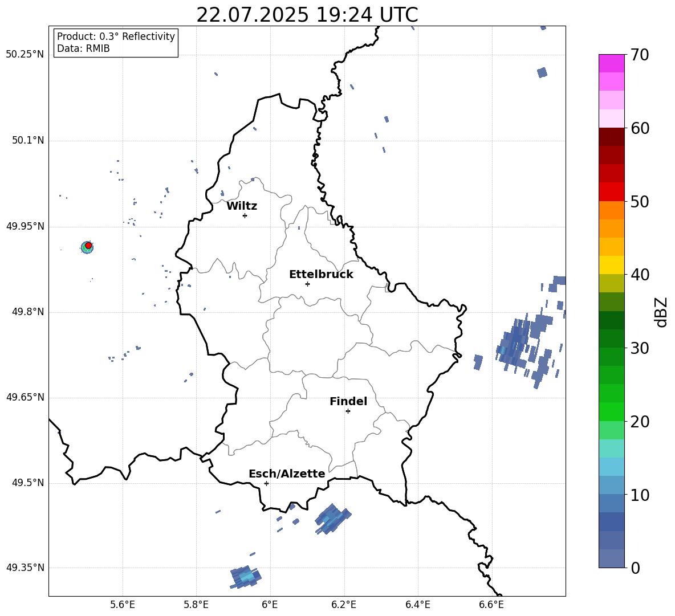Click the orange swatch just below 50
Screen dimensions: 675x616
611,210
